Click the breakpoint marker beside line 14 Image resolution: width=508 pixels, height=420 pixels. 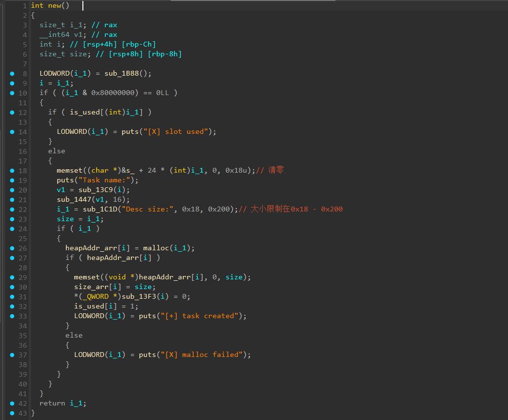coord(12,132)
